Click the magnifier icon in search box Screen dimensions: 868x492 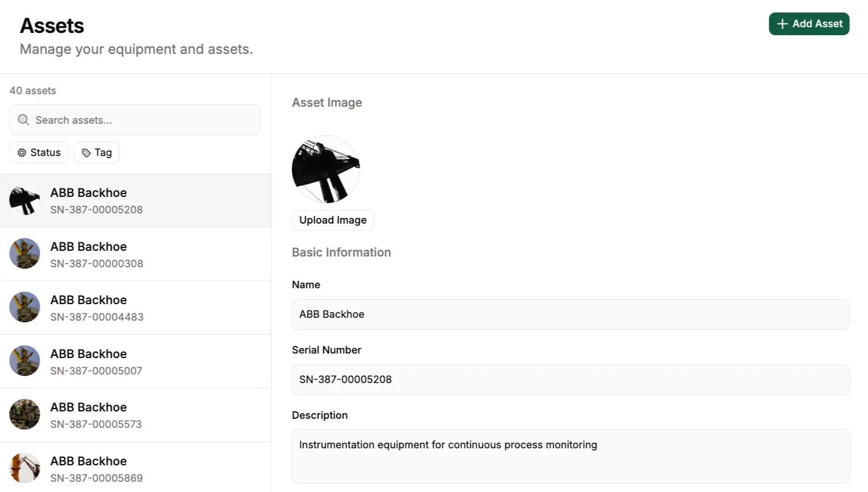point(23,120)
